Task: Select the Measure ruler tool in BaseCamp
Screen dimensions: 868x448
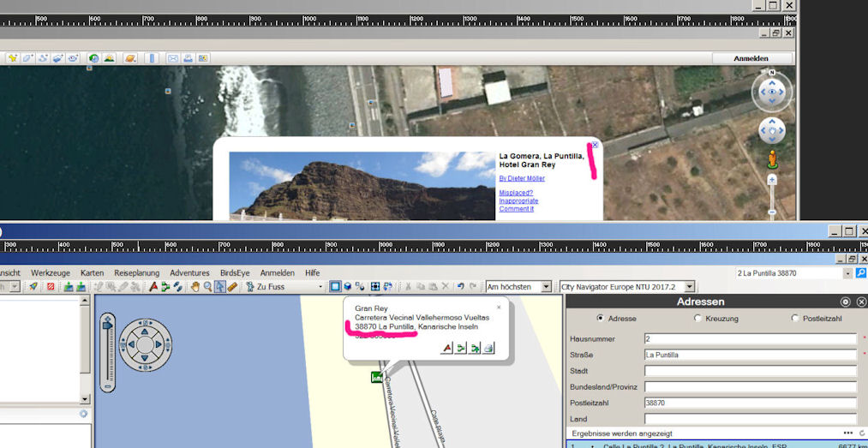Action: 232,286
